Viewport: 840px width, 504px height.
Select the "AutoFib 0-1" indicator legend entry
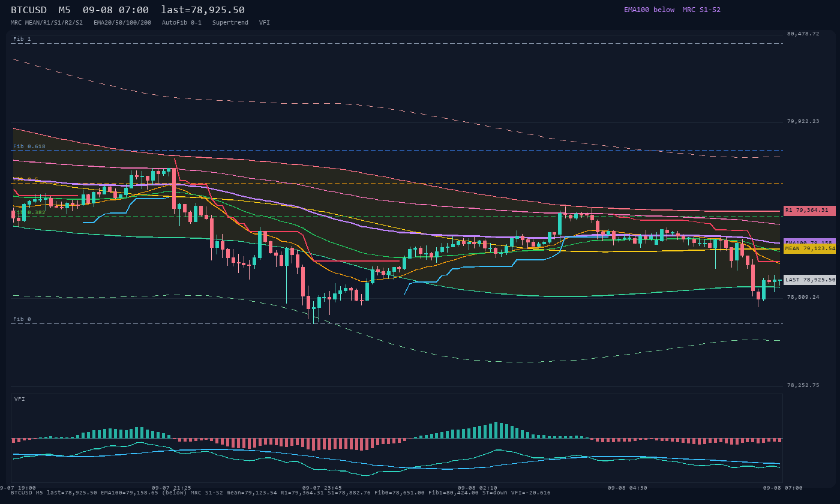182,22
